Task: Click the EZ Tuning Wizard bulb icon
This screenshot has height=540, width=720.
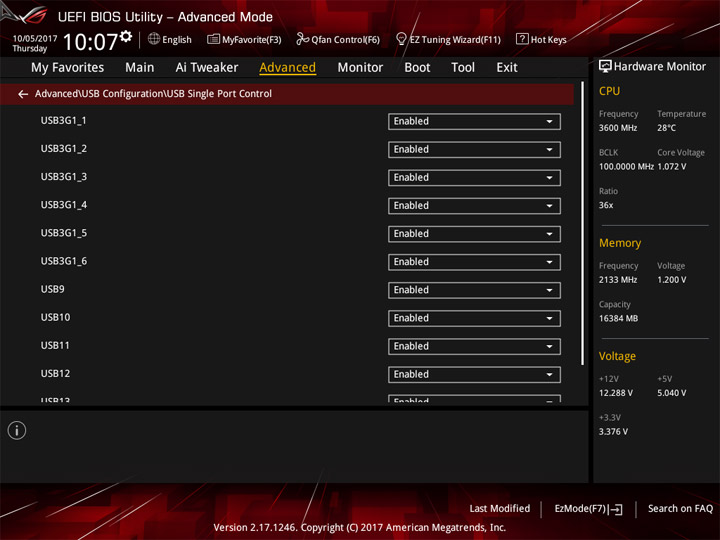Action: [x=401, y=39]
